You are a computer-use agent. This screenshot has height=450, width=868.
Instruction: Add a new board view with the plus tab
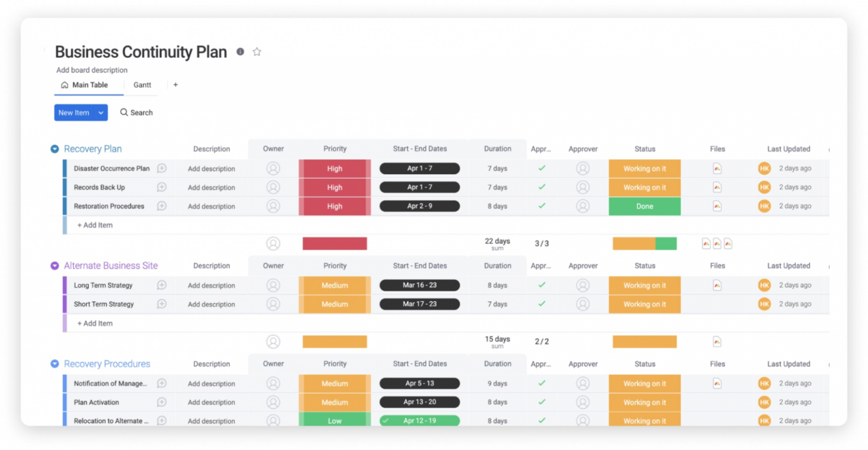click(175, 85)
